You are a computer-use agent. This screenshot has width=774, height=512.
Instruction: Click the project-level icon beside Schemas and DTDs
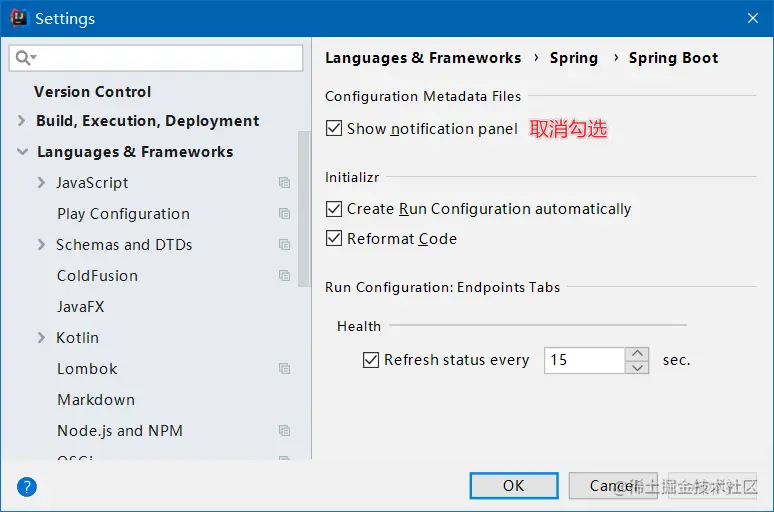point(284,245)
